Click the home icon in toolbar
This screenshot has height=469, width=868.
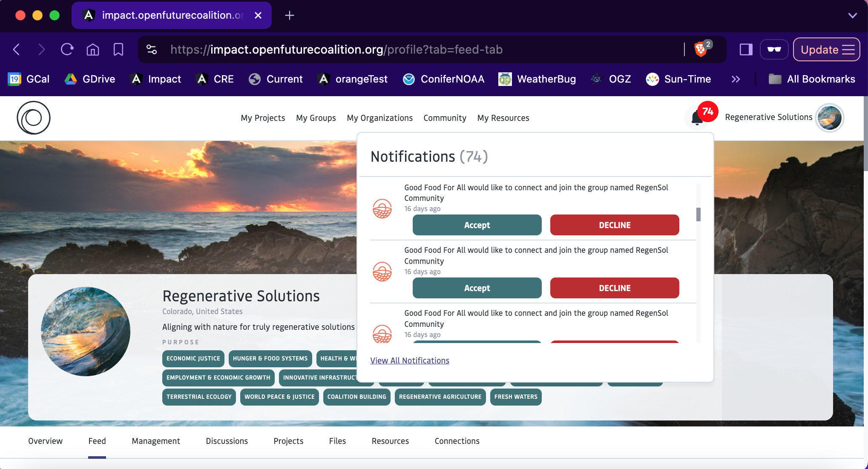pyautogui.click(x=92, y=49)
